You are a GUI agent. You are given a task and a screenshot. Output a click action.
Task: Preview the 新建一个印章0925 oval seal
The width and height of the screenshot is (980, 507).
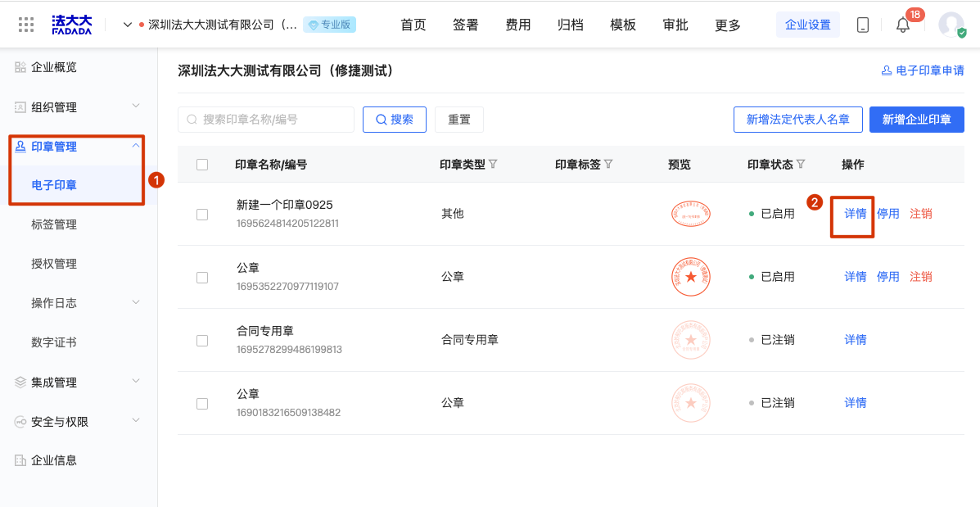click(x=691, y=214)
